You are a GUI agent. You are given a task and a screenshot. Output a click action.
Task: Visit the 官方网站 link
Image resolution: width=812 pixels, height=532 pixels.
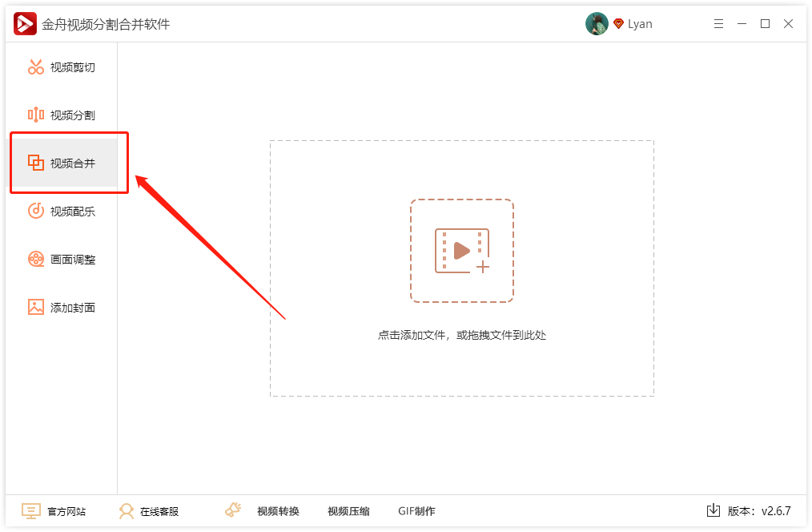pos(68,510)
